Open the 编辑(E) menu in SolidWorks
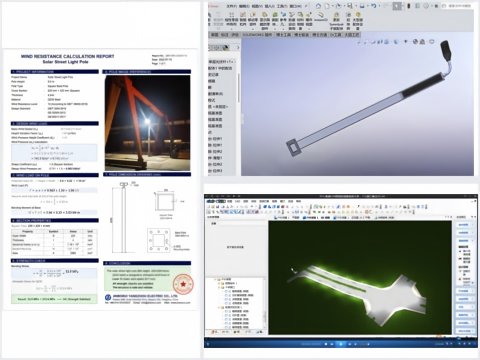 [x=244, y=6]
